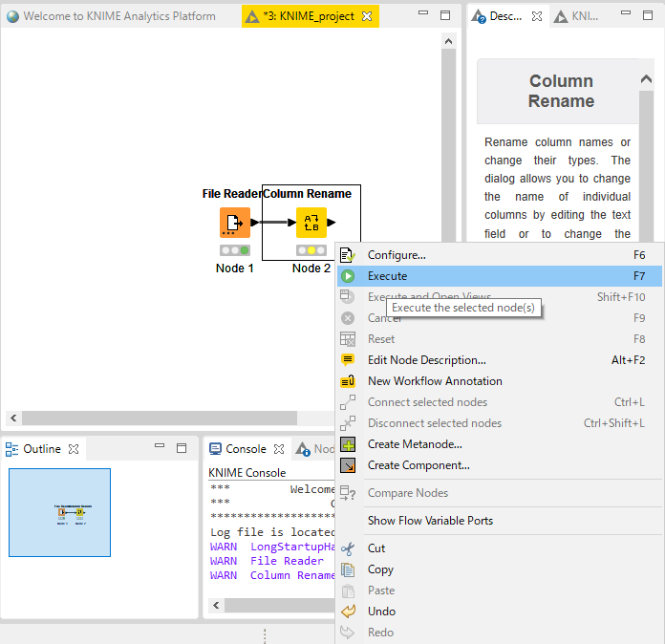This screenshot has width=665, height=644.
Task: Select Cut from the context menu
Action: [500, 548]
